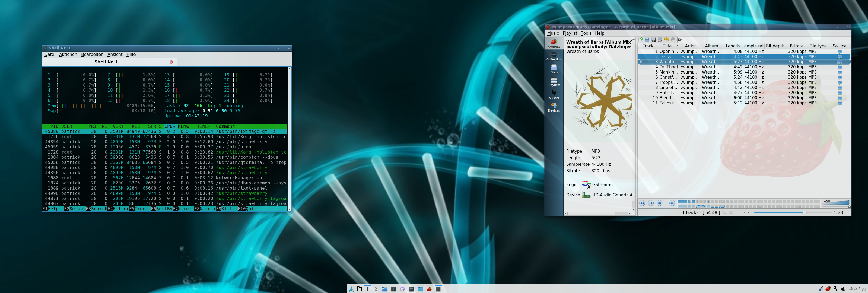Open the Devices sidebar panel
Image resolution: width=868 pixels, height=293 pixels.
pos(554,107)
